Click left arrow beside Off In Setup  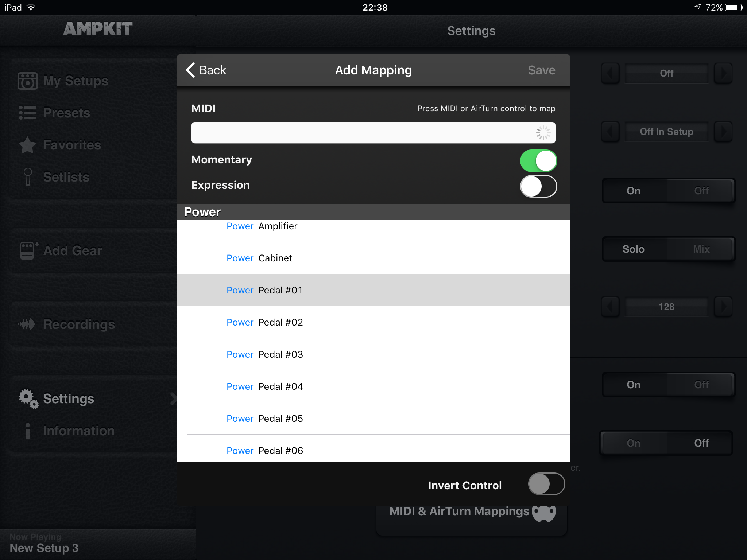click(610, 132)
